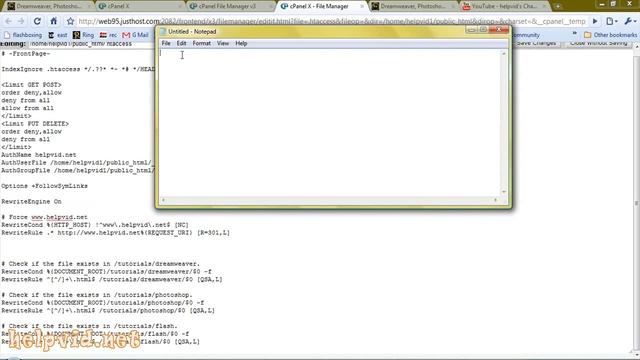Open the wrench settings menu
640x360 pixels.
(x=630, y=21)
